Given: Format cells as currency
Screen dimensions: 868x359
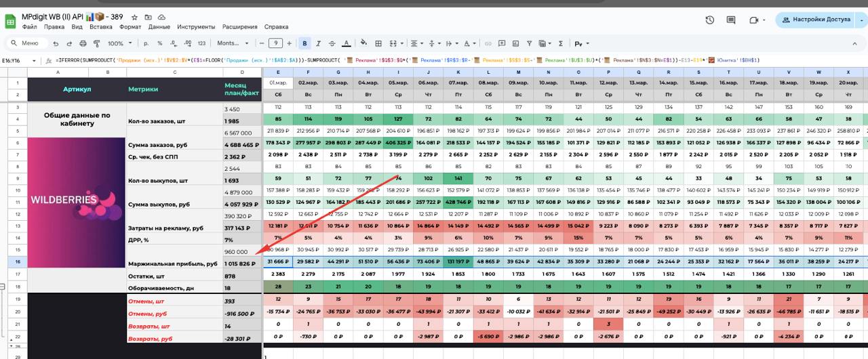Looking at the screenshot, I should [x=146, y=43].
